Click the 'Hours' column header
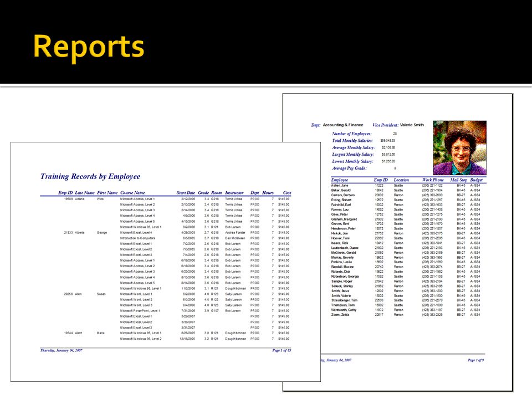 point(268,193)
